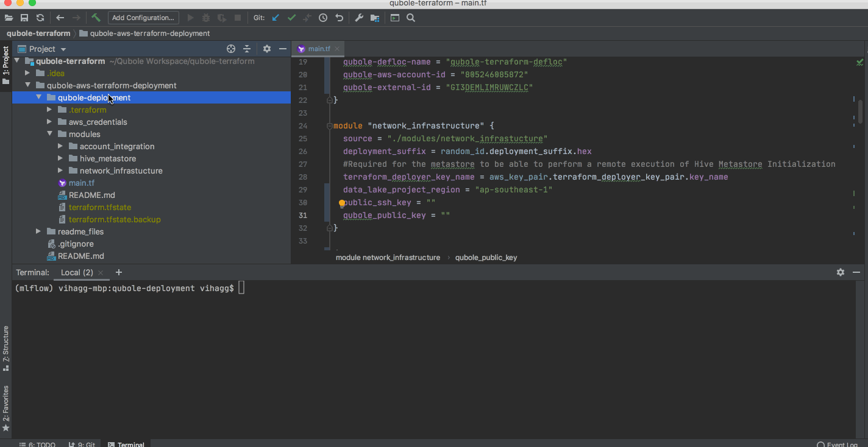The image size is (868, 447).
Task: Click the Save All floppy disk icon
Action: coord(24,18)
